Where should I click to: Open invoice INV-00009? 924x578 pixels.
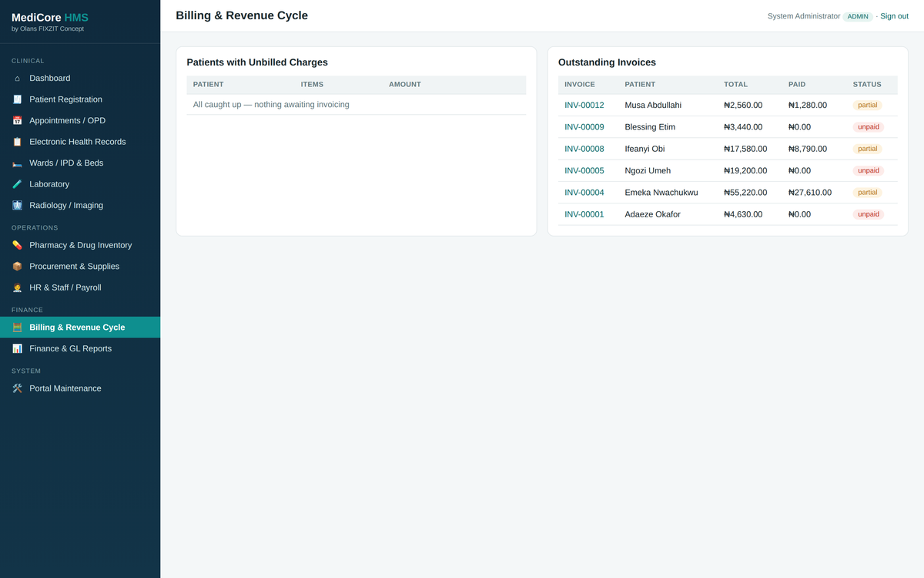(x=584, y=127)
